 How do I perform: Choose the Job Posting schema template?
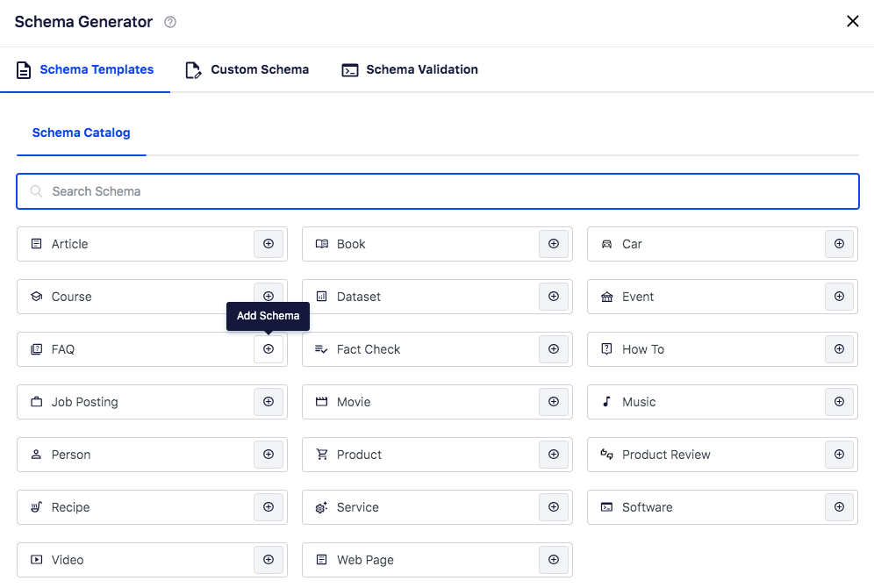(x=132, y=402)
